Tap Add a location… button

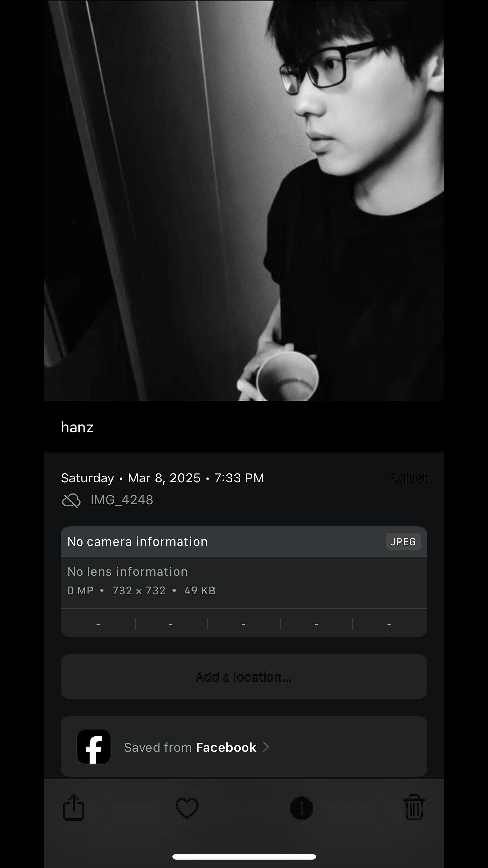pyautogui.click(x=244, y=677)
